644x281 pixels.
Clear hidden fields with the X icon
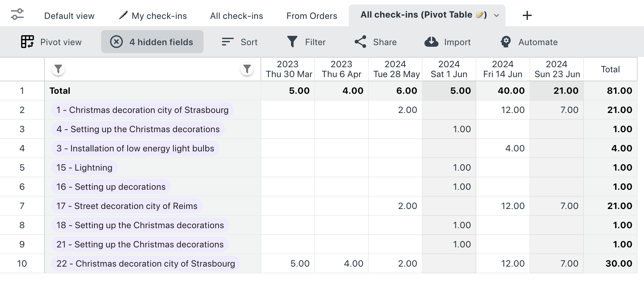click(x=117, y=42)
